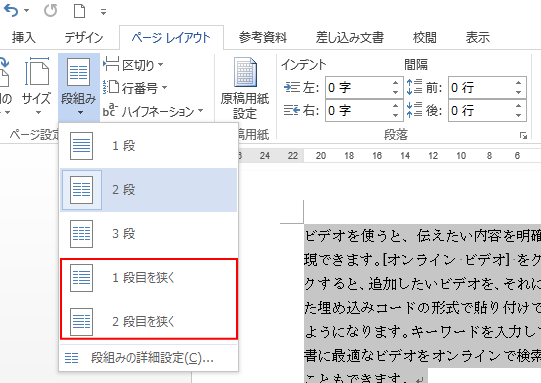Decrease spacing before 前 with down spinner

pos(518,92)
